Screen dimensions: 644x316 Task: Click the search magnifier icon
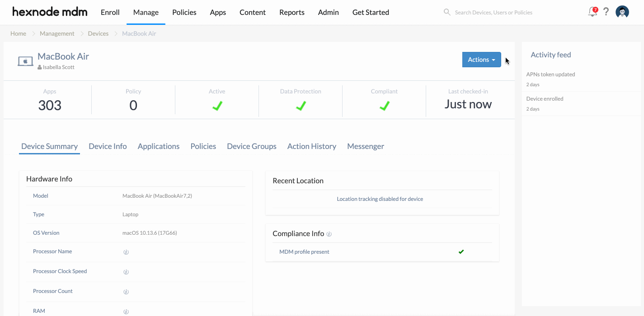(x=447, y=12)
